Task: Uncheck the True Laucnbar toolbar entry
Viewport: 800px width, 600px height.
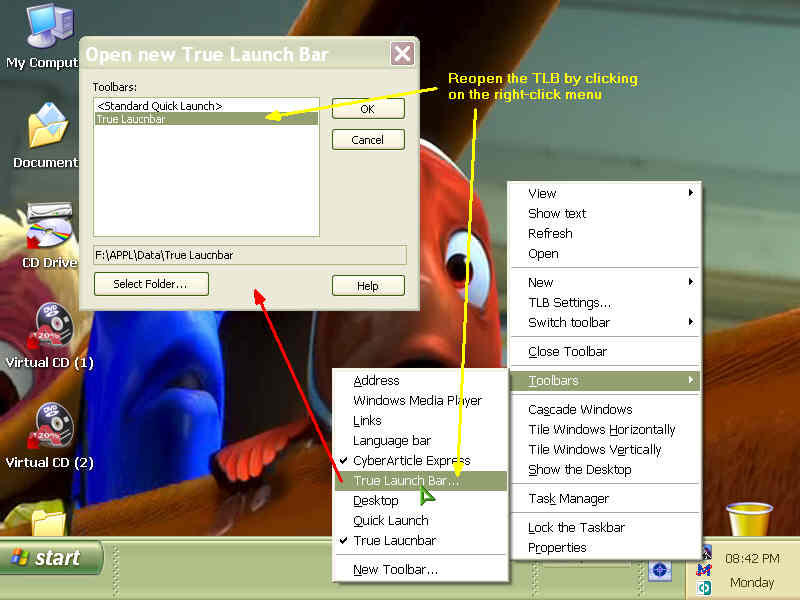Action: pyautogui.click(x=394, y=540)
